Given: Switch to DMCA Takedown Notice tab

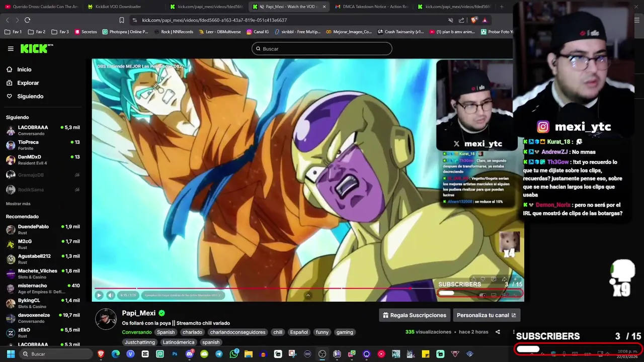Looking at the screenshot, I should [x=372, y=7].
